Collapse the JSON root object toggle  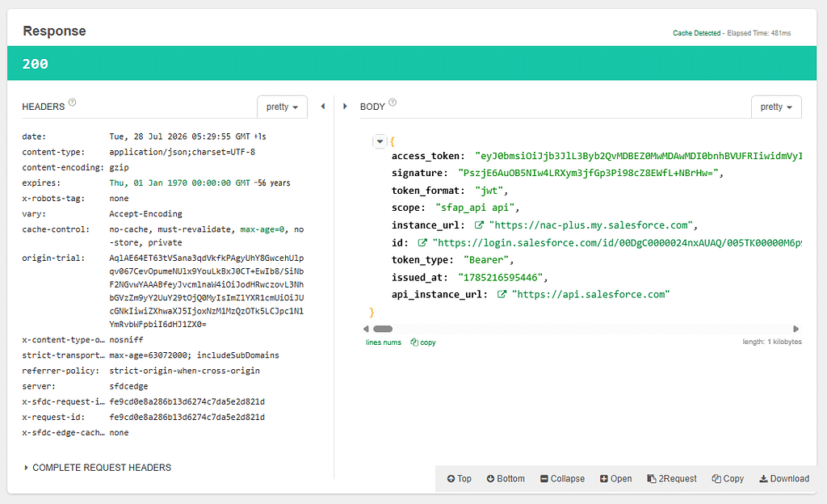tap(380, 141)
